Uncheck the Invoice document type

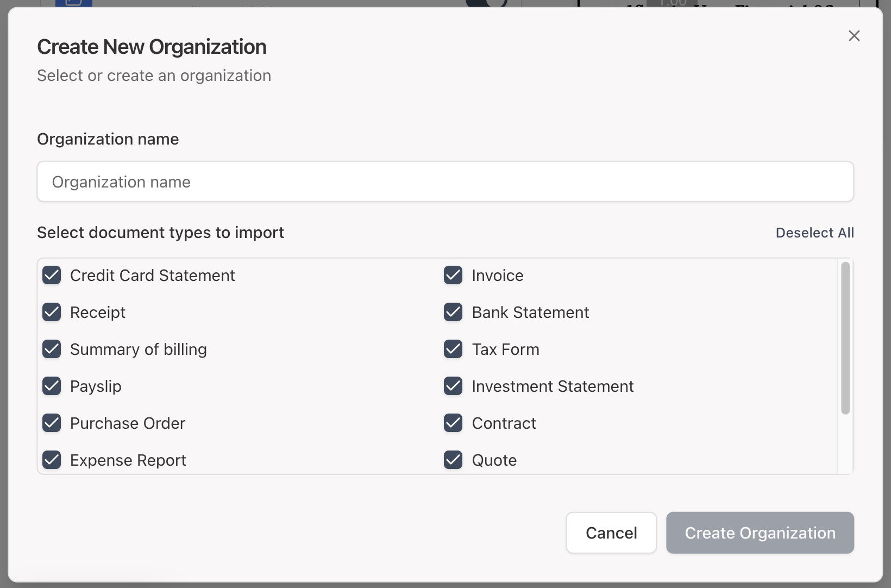[453, 276]
